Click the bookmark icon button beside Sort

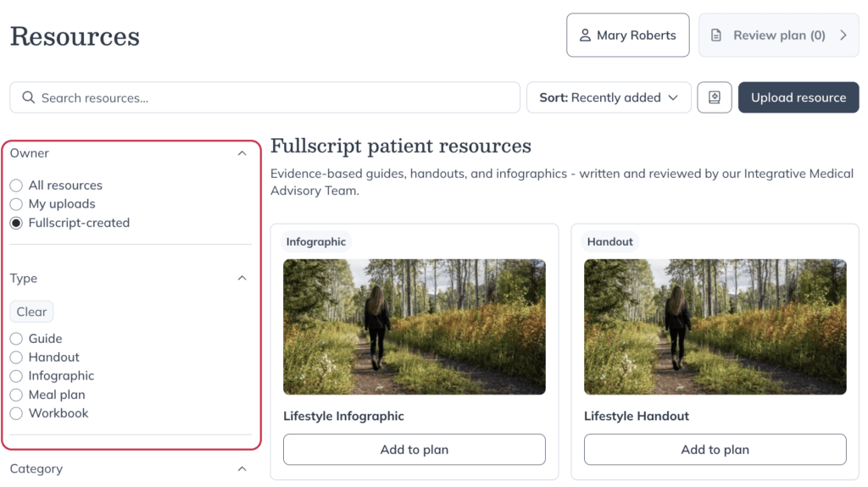[x=714, y=97]
